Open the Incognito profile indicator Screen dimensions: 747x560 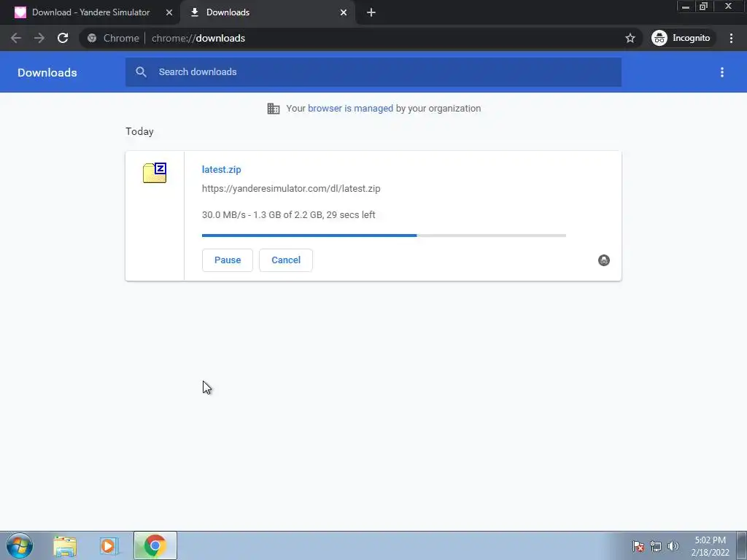point(682,38)
